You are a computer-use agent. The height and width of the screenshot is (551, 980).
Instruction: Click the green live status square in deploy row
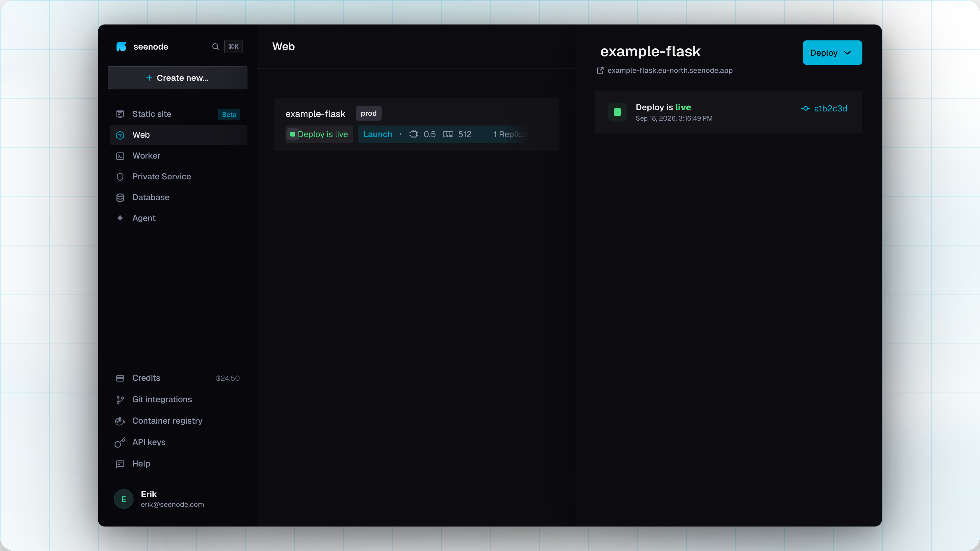click(x=617, y=112)
